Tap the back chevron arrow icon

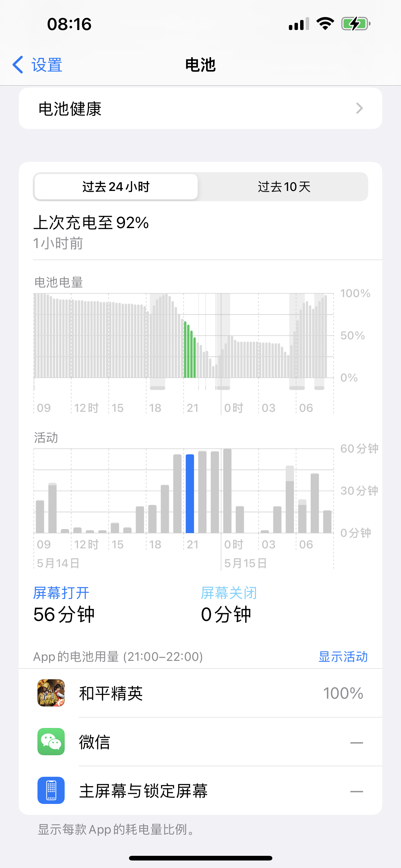(18, 65)
